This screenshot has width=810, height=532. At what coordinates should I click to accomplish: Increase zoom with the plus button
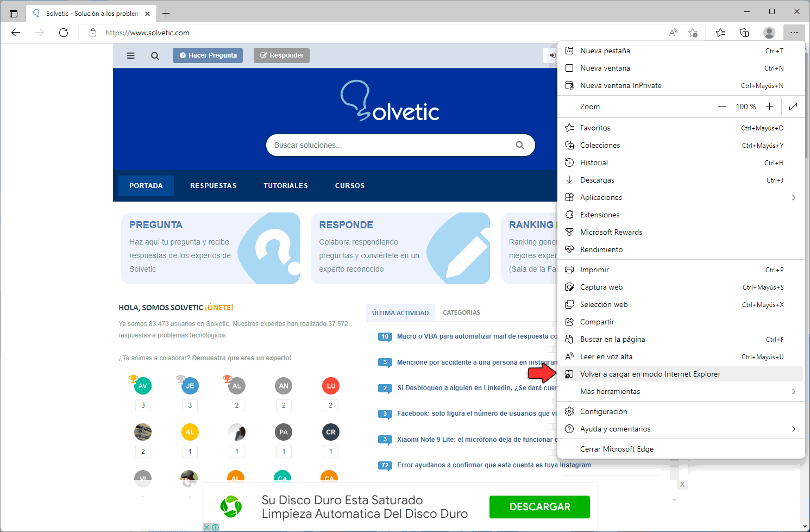(769, 107)
